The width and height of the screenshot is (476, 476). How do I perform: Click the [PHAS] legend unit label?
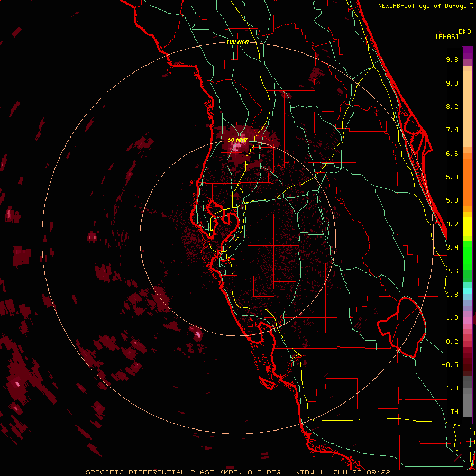(447, 36)
